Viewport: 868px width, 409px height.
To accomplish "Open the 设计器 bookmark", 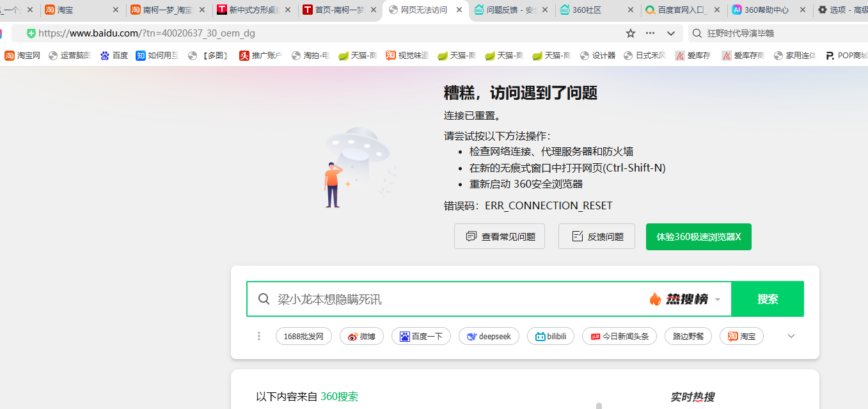I will 597,56.
